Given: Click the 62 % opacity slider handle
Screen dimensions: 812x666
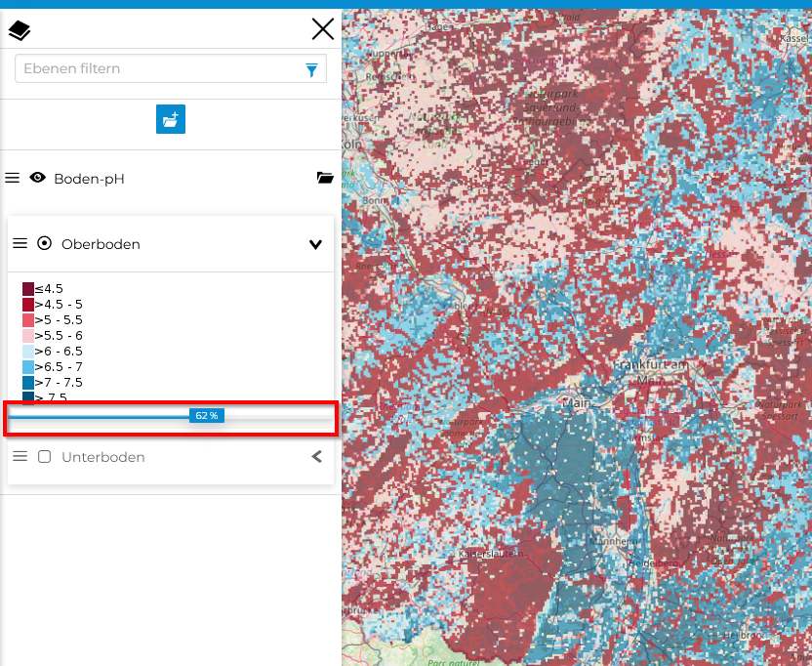Looking at the screenshot, I should [206, 416].
